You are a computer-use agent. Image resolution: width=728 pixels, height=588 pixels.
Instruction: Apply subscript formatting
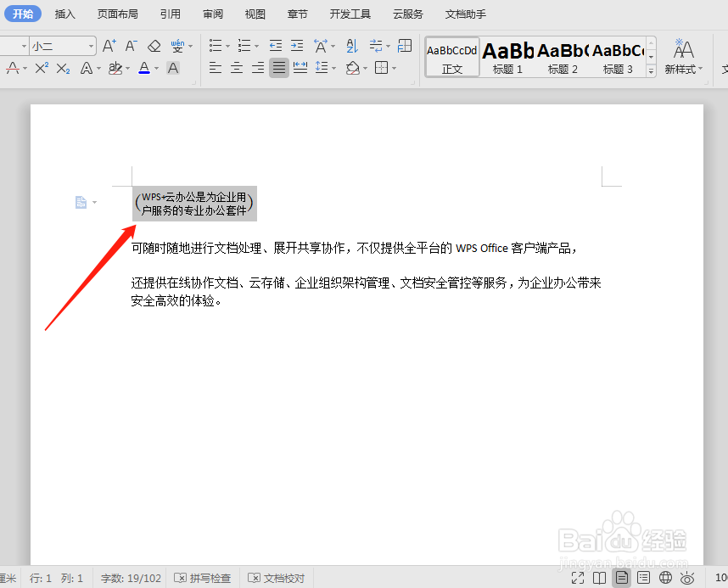pyautogui.click(x=62, y=67)
